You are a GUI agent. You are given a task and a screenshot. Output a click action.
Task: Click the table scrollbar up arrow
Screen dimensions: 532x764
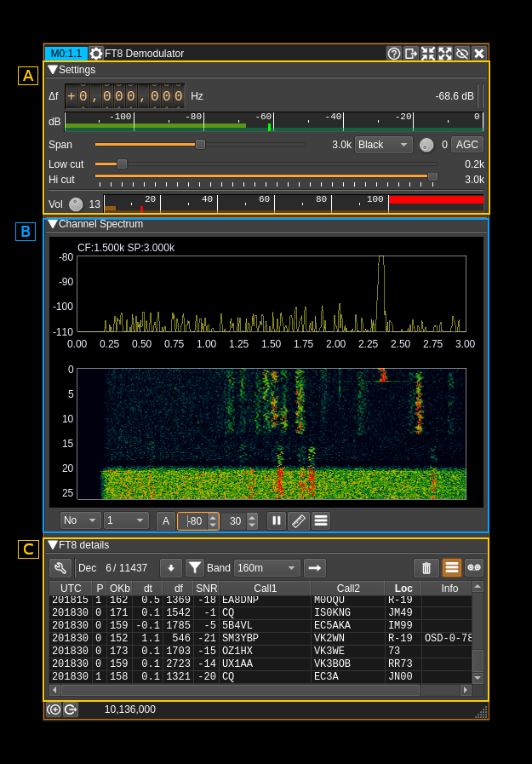click(478, 587)
